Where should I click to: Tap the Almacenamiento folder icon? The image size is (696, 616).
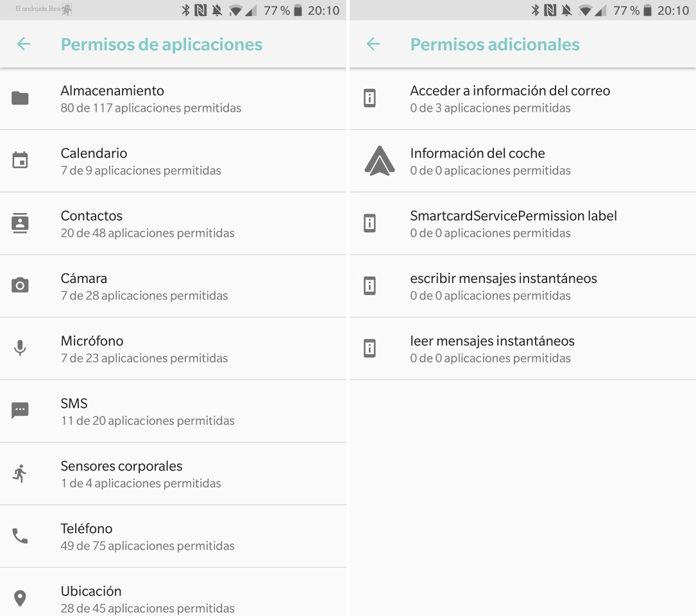coord(21,98)
